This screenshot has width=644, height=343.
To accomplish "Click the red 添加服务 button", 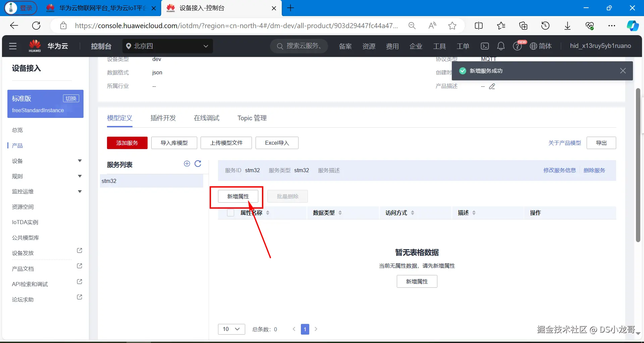I will [127, 143].
